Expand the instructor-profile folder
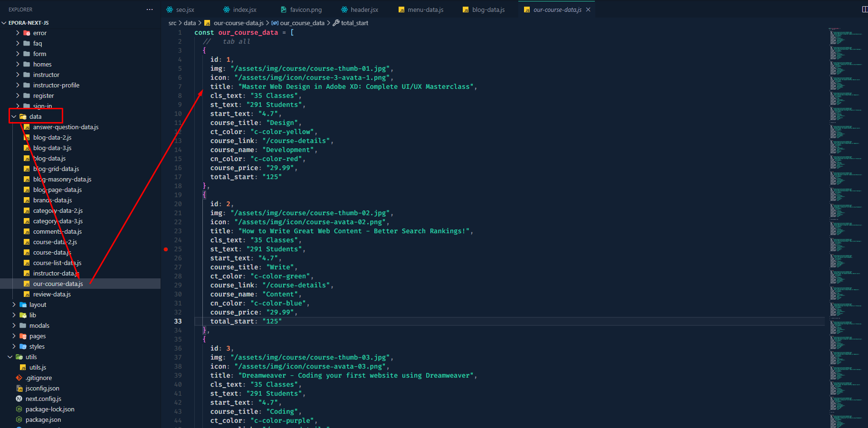Image resolution: width=868 pixels, height=428 pixels. 18,86
